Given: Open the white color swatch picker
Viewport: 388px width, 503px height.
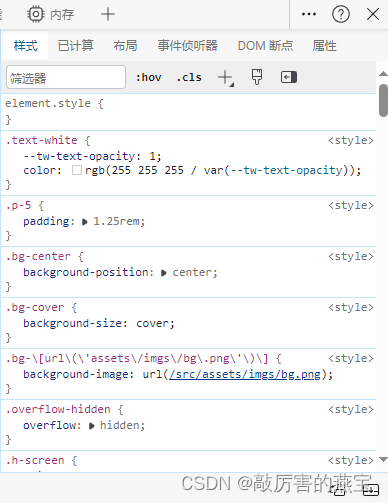Looking at the screenshot, I should pos(77,170).
